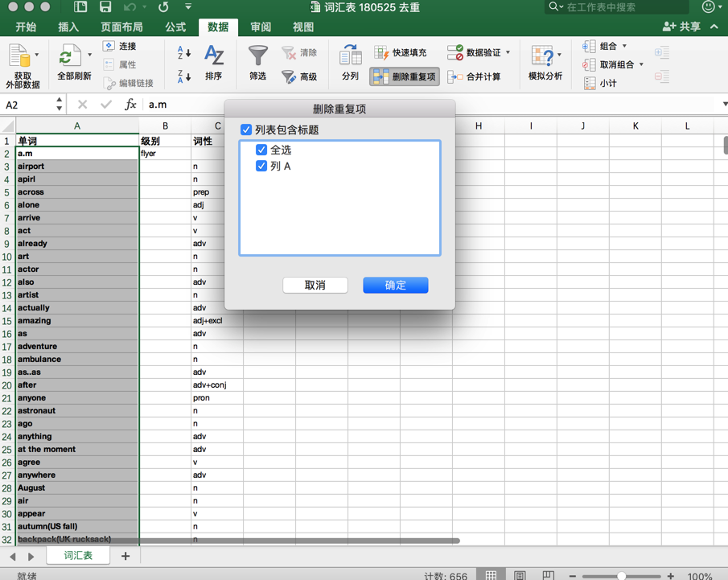Viewport: 728px width, 580px height.
Task: Select column H header
Action: point(478,125)
